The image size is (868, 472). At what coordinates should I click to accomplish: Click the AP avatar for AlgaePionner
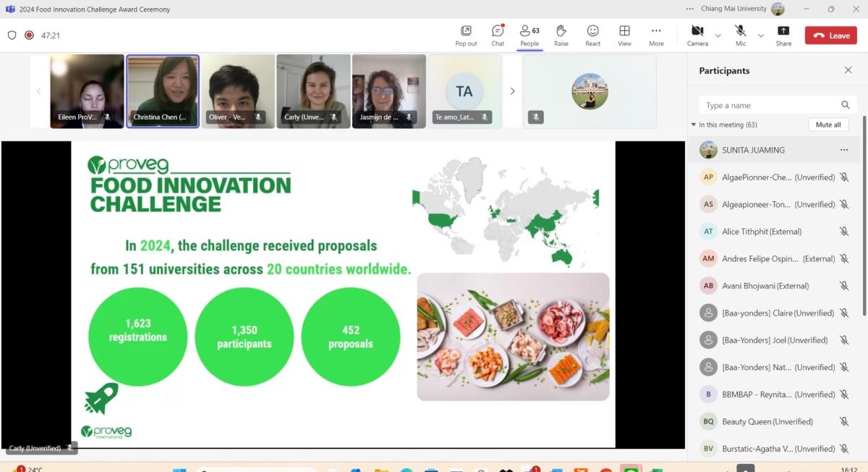coord(708,177)
